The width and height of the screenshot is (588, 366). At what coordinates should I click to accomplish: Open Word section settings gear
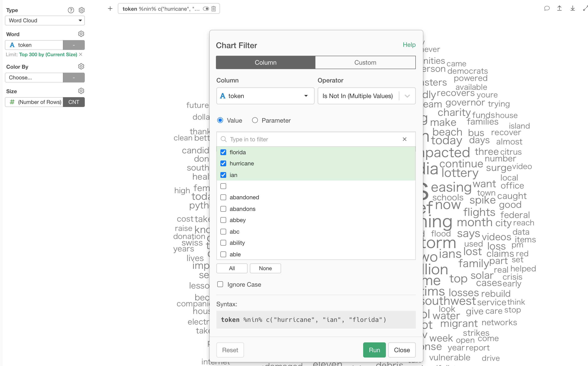pos(81,34)
